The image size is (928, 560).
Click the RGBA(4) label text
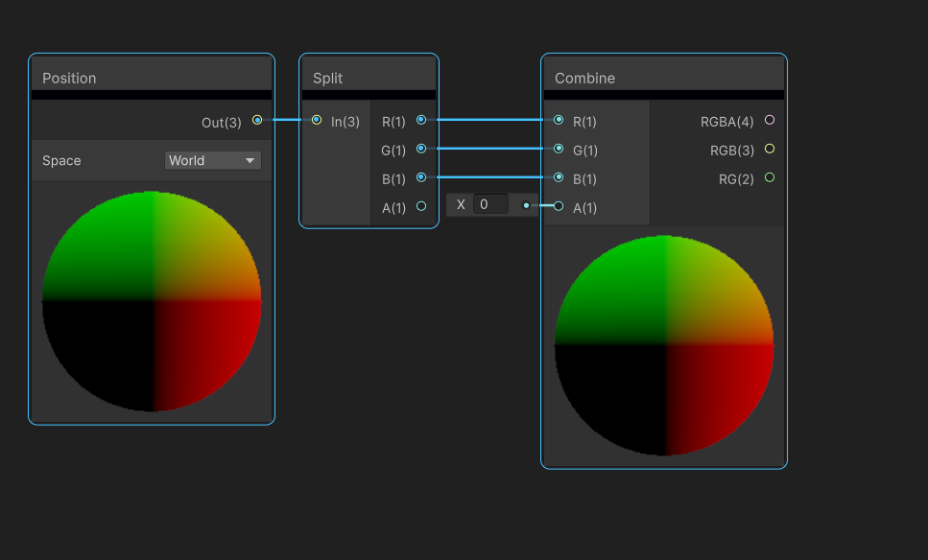[x=726, y=122]
